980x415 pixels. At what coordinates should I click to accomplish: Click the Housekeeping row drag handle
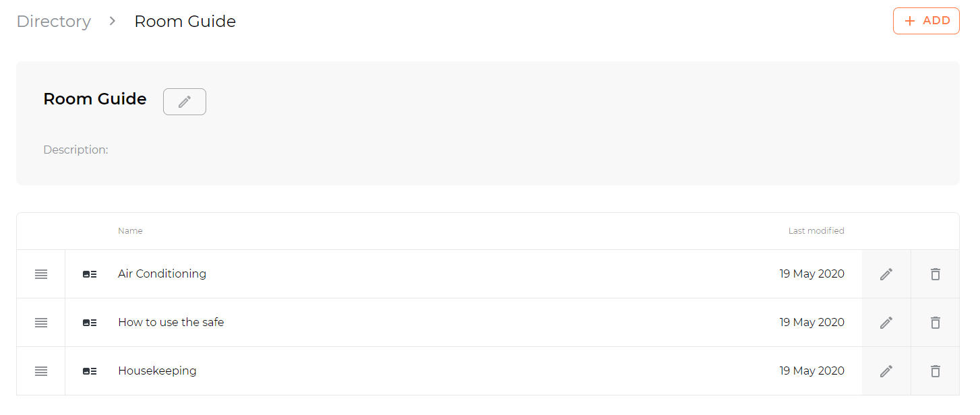[x=41, y=371]
